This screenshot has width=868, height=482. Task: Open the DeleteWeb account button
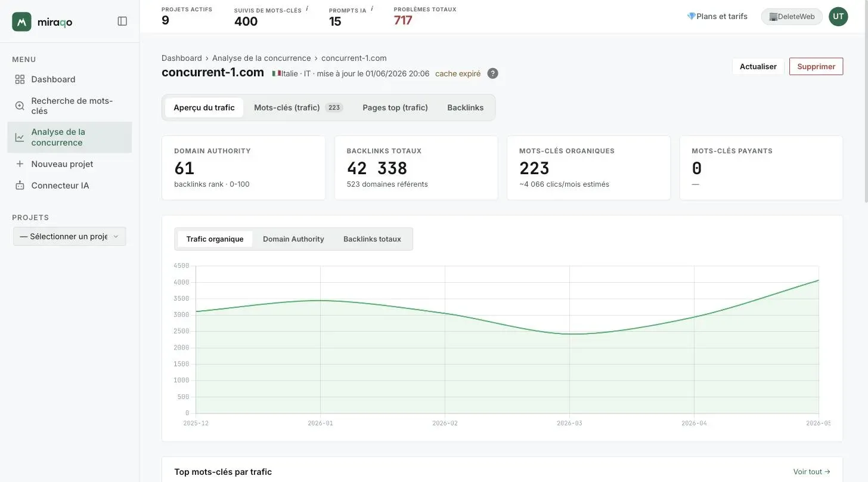tap(792, 17)
